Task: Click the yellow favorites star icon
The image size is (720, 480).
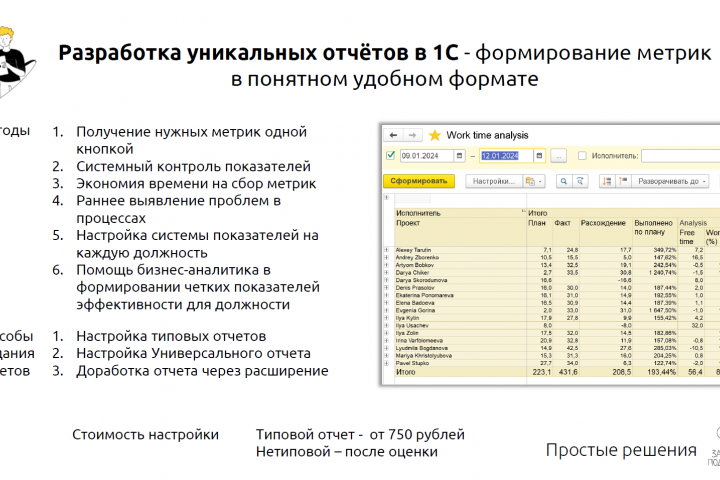Action: click(434, 135)
